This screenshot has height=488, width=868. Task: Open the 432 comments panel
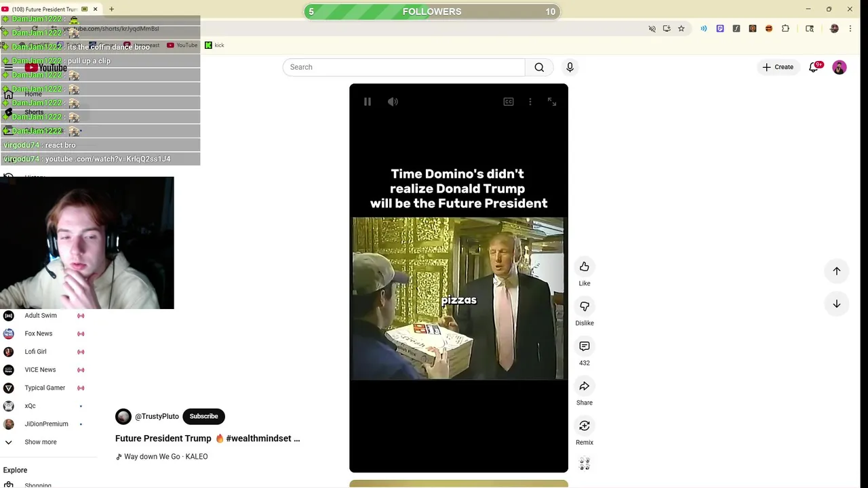(x=585, y=346)
